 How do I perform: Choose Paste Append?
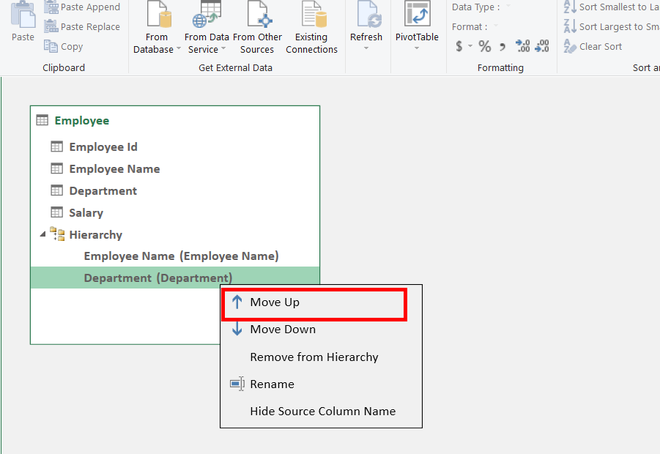[82, 7]
